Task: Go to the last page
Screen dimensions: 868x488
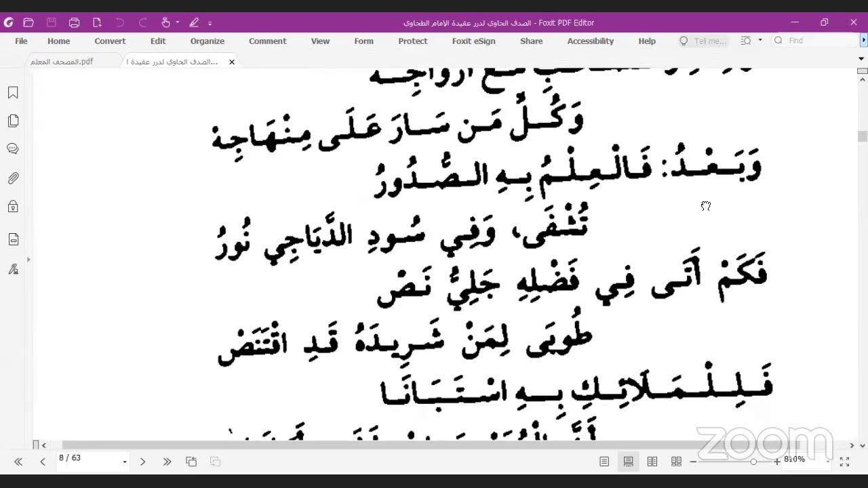Action: click(x=167, y=462)
